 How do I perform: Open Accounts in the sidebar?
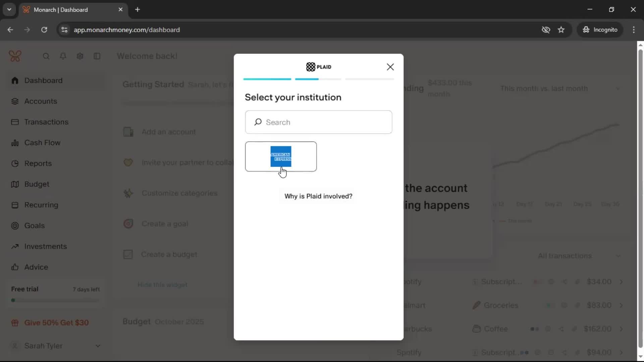click(41, 101)
